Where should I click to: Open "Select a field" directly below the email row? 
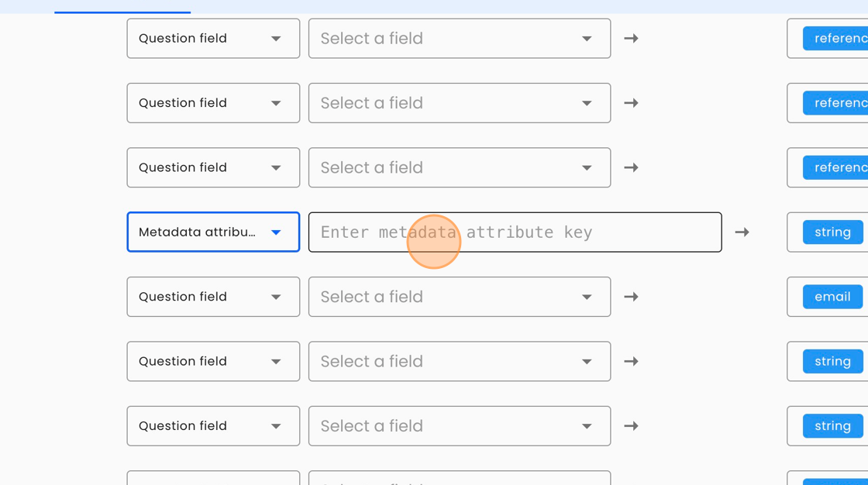[x=459, y=361]
